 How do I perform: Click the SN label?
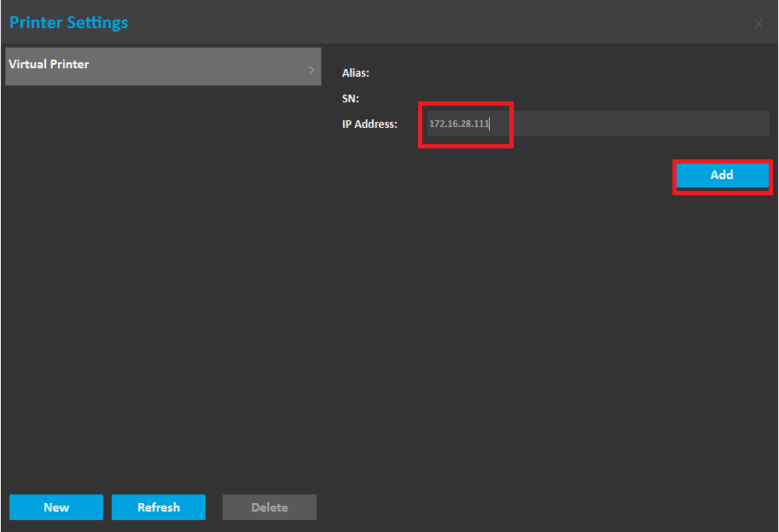coord(351,99)
